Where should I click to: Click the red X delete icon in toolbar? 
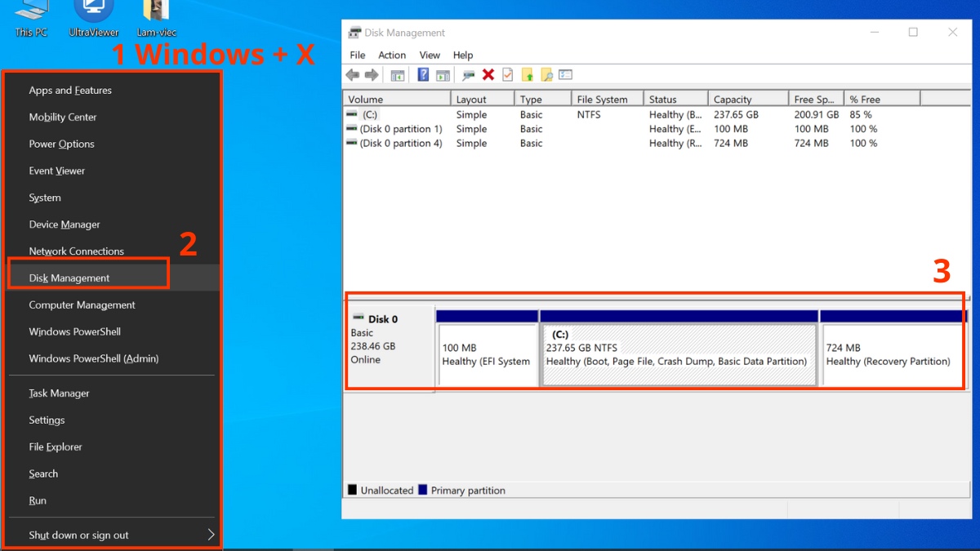(x=488, y=75)
